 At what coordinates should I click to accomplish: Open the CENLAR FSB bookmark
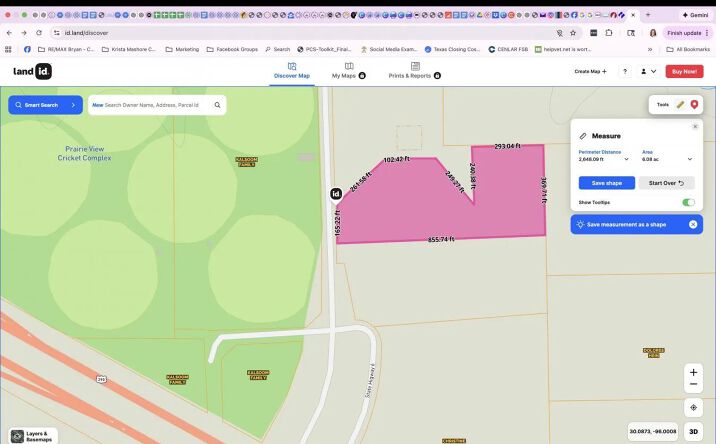508,49
